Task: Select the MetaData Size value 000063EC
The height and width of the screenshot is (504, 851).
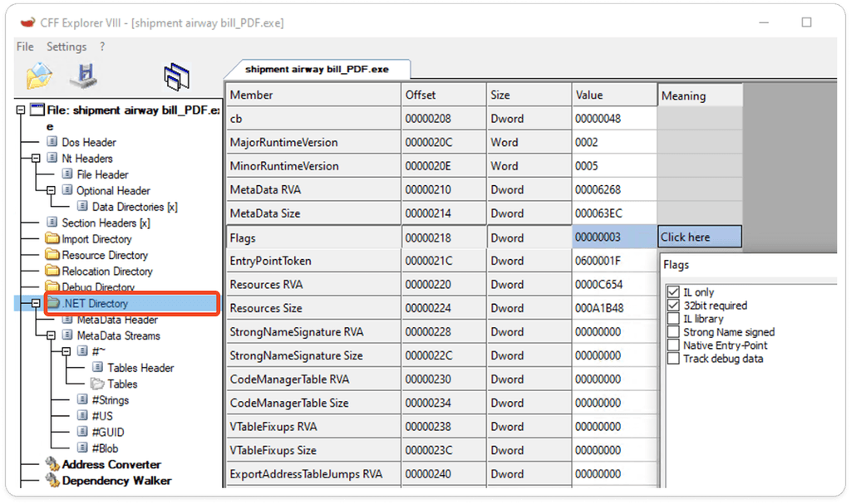Action: (614, 213)
